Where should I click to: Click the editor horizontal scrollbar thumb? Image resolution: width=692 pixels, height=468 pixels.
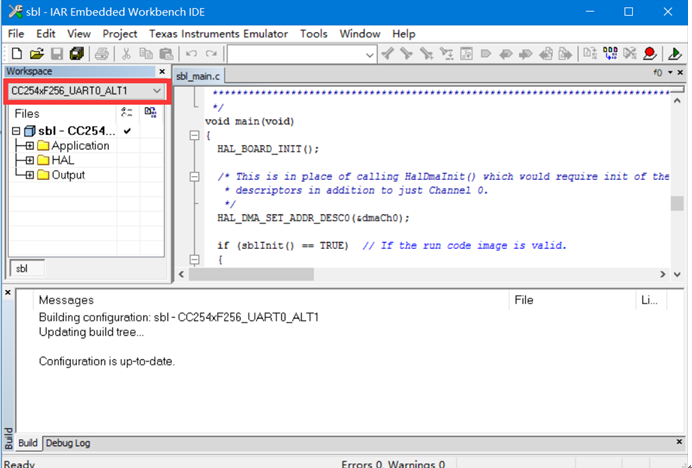[x=251, y=275]
